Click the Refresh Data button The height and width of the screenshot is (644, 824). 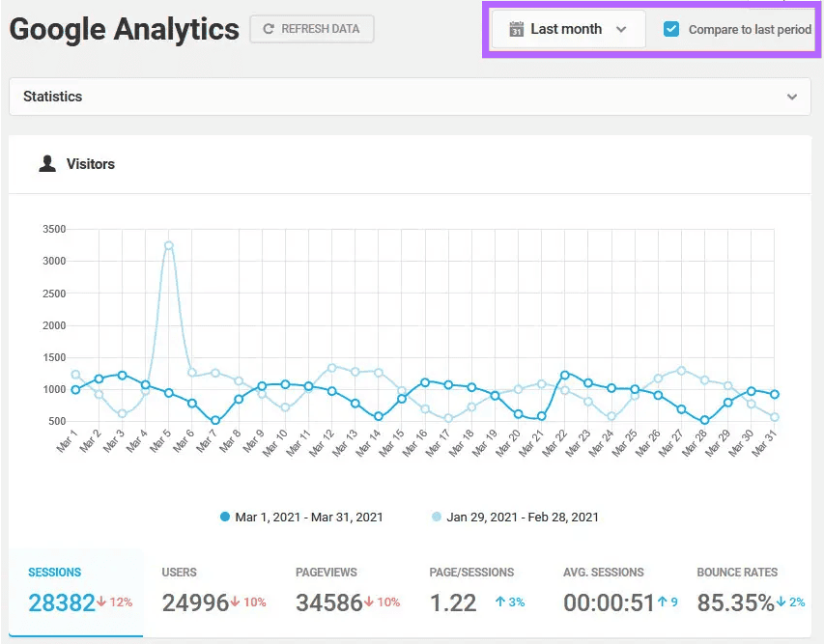click(x=312, y=29)
